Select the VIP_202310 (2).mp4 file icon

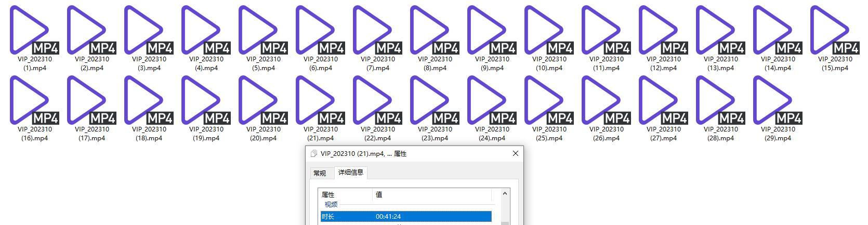pos(91,30)
